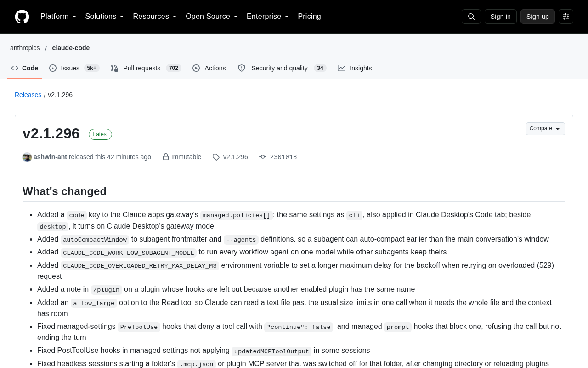Screen dimensions: 588x368
Task: Click the 34 security counter badge
Action: [x=320, y=68]
